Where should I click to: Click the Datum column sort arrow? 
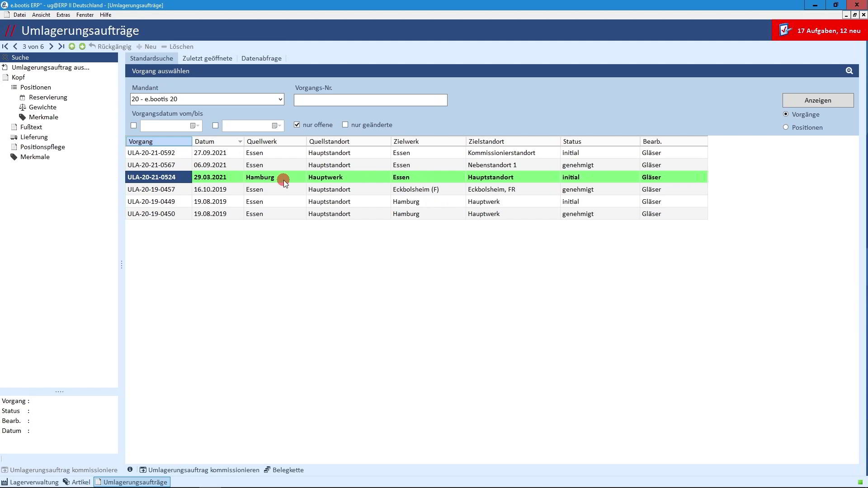click(240, 142)
